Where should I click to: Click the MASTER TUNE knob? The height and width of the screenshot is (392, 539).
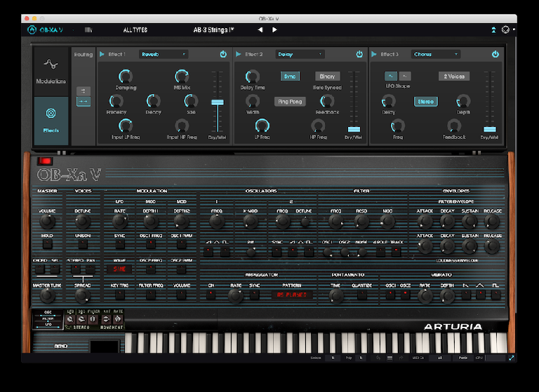coord(47,295)
